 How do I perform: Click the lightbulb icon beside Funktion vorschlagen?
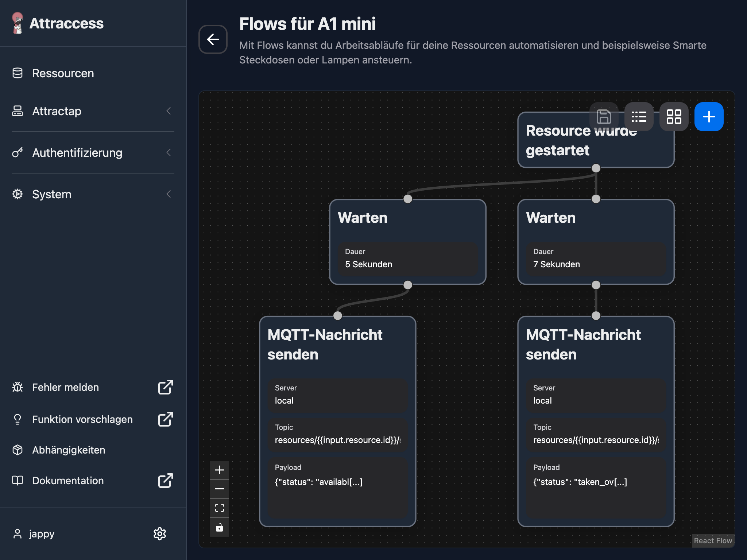click(x=18, y=419)
